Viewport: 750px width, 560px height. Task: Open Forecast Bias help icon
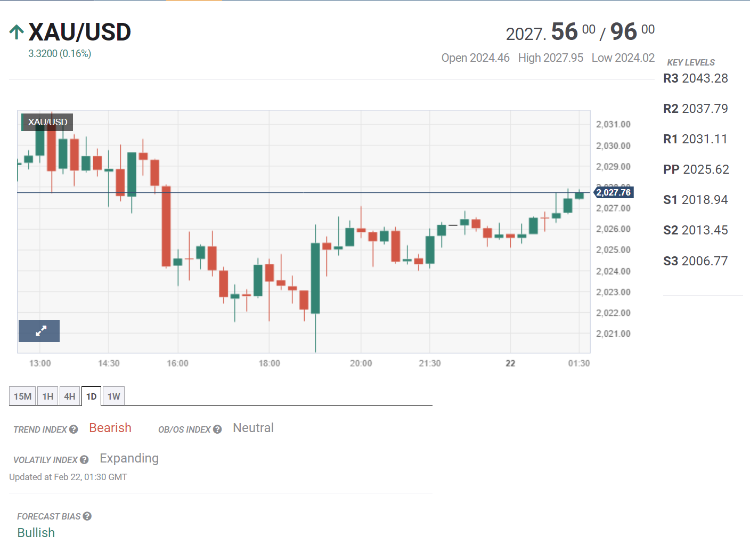(x=87, y=516)
